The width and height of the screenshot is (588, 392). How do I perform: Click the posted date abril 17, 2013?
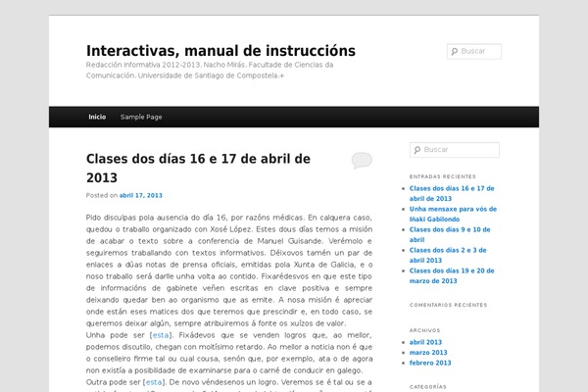point(141,195)
